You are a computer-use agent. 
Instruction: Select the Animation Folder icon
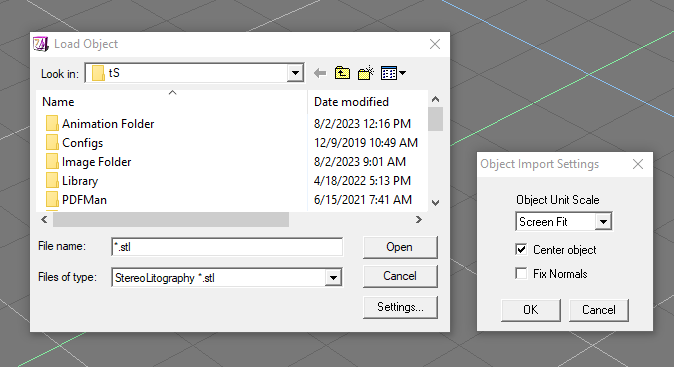pos(52,124)
